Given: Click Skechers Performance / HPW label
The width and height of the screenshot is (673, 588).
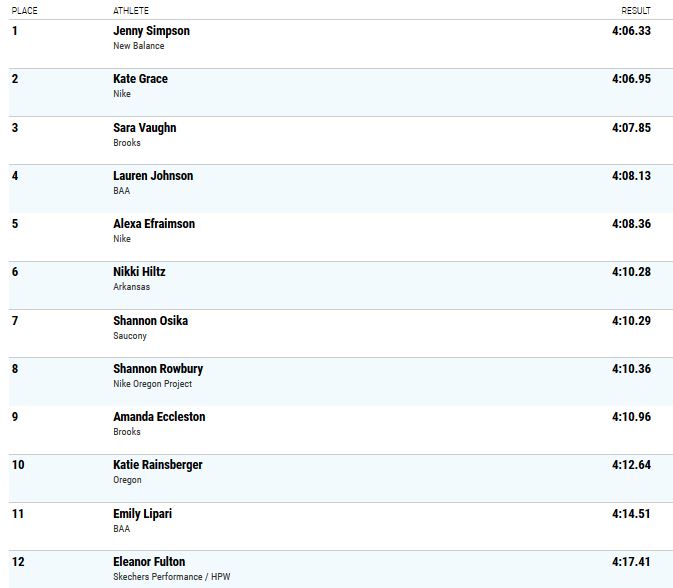Looking at the screenshot, I should pyautogui.click(x=172, y=577).
